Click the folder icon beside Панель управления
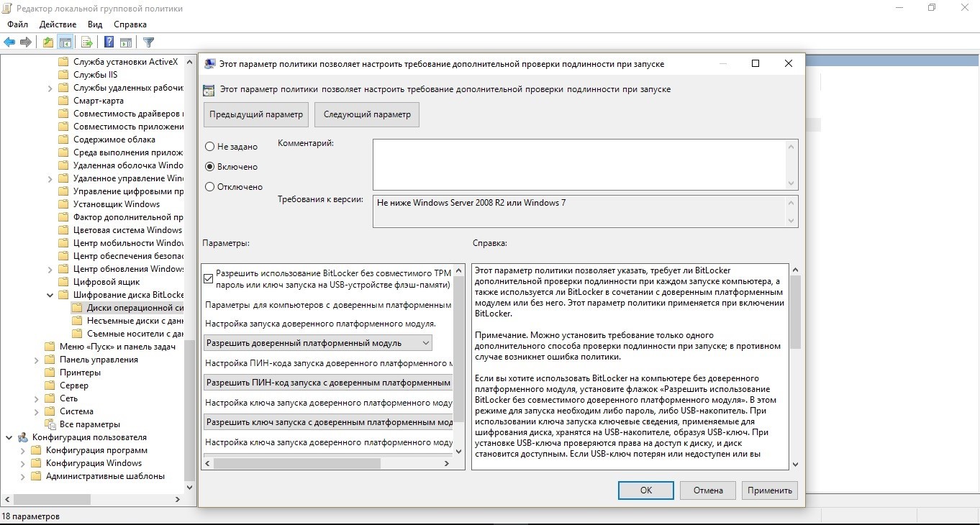 click(50, 360)
